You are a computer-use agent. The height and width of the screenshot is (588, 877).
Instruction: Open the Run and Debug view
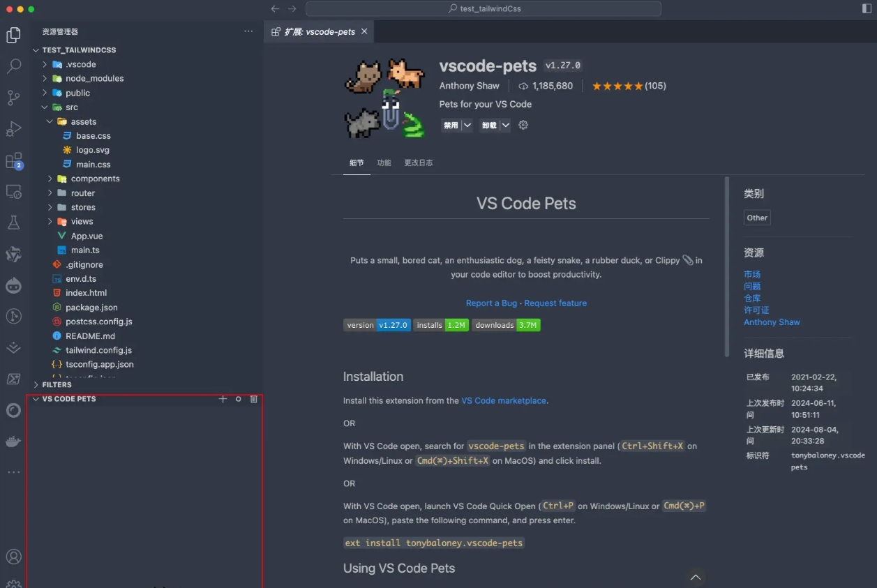13,129
